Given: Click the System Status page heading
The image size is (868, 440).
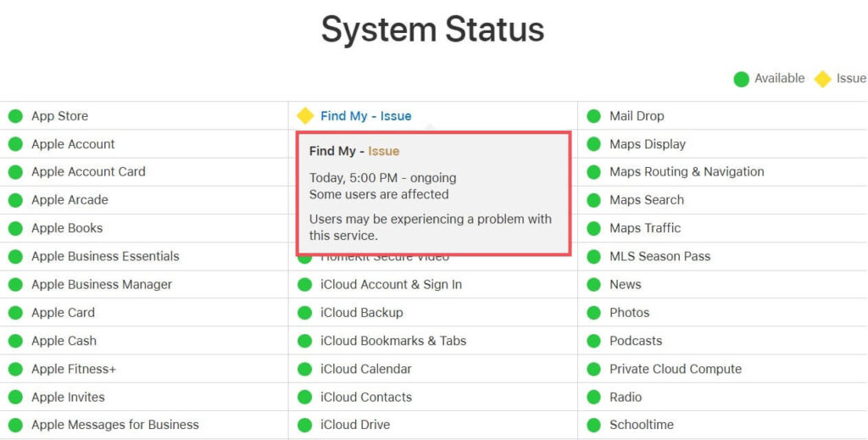Looking at the screenshot, I should tap(433, 30).
